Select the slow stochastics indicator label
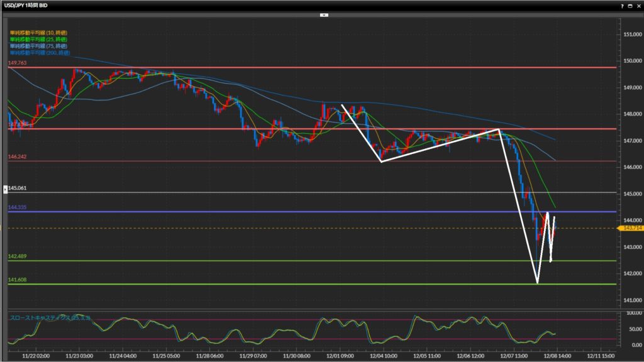 [49, 318]
